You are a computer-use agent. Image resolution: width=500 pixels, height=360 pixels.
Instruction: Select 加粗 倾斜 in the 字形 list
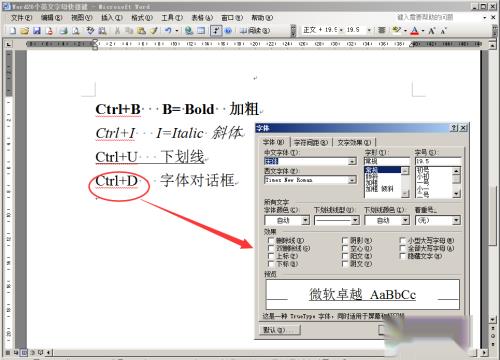coord(380,189)
